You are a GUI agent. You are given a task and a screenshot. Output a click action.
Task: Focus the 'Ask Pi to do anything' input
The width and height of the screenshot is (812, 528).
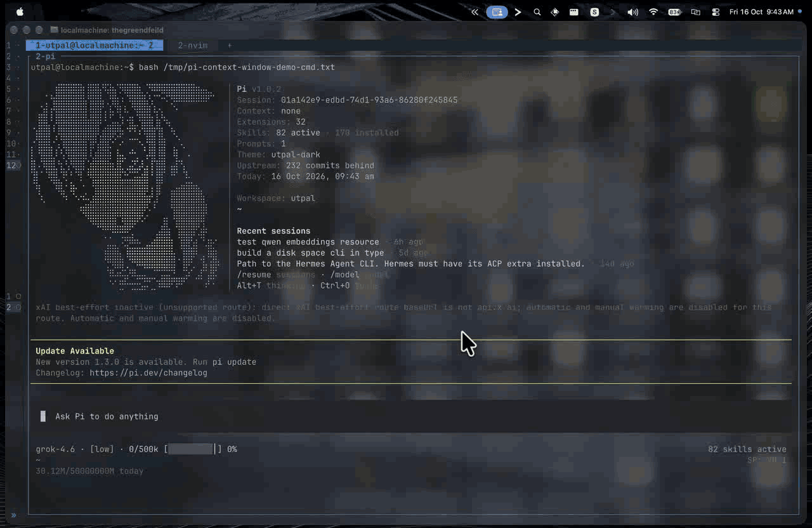(410, 416)
